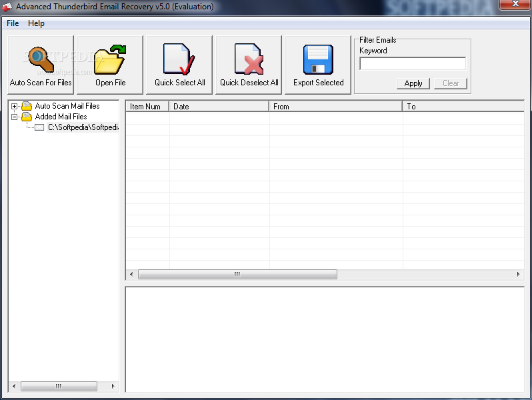The width and height of the screenshot is (532, 400).
Task: Click the email list horizontal scrollbar thumb
Action: point(237,274)
